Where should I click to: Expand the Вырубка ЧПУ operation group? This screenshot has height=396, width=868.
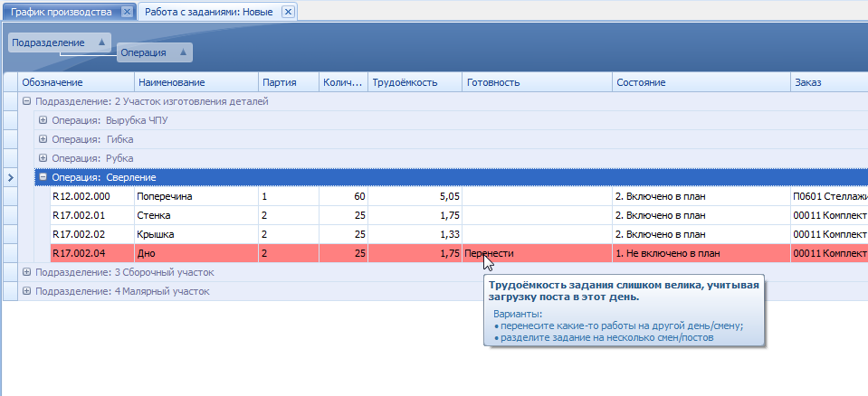[43, 120]
